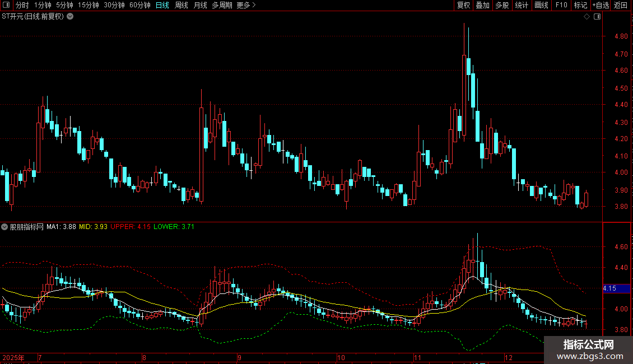The height and width of the screenshot is (364, 633).
Task: Click the 标记 mark button
Action: coord(580,5)
